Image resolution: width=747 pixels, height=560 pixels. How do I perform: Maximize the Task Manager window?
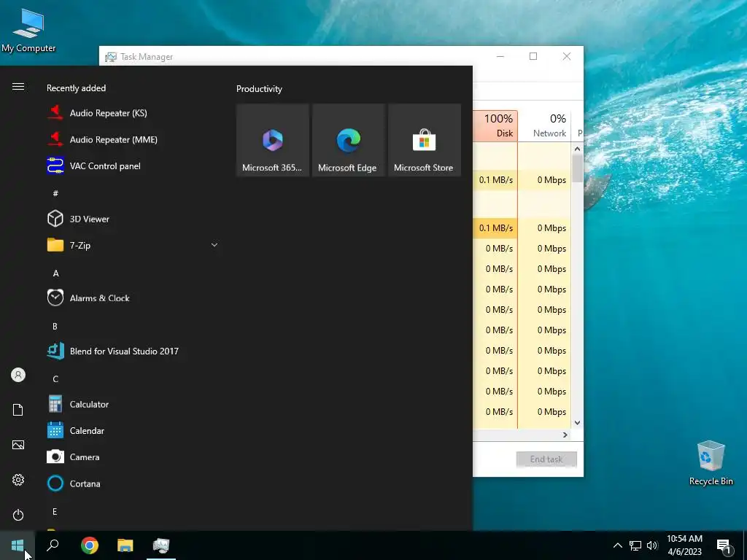(533, 56)
